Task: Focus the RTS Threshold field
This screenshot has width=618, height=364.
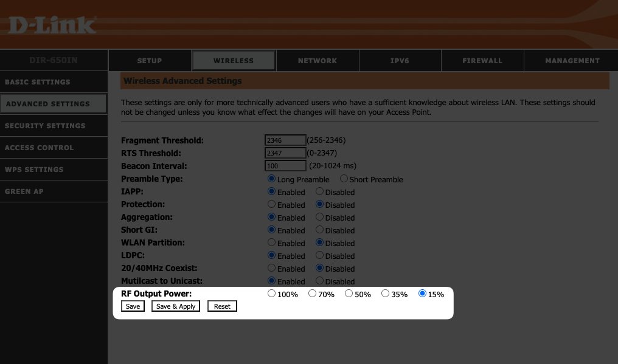Action: pyautogui.click(x=285, y=153)
